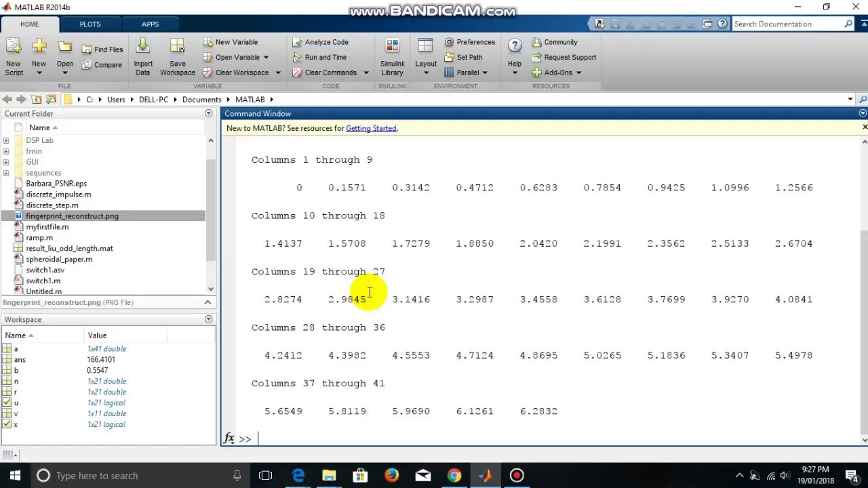Image resolution: width=868 pixels, height=488 pixels.
Task: Switch to HOME tab
Action: (x=29, y=24)
